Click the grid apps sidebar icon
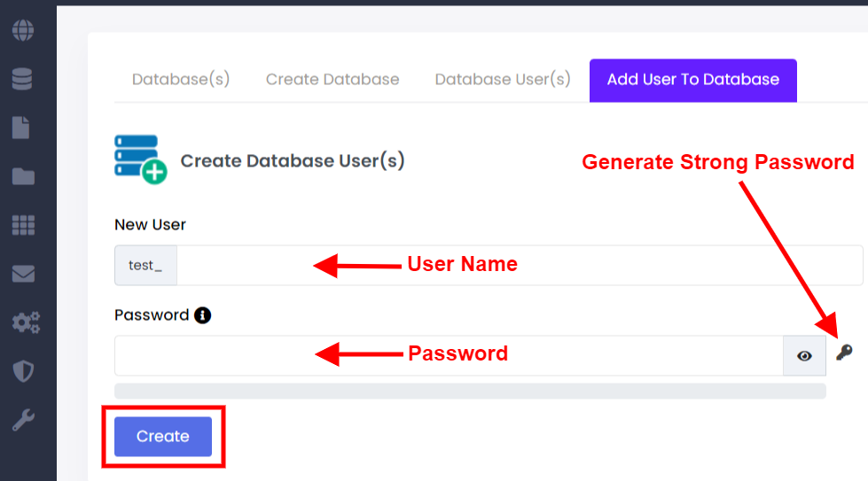Image resolution: width=868 pixels, height=481 pixels. [23, 225]
